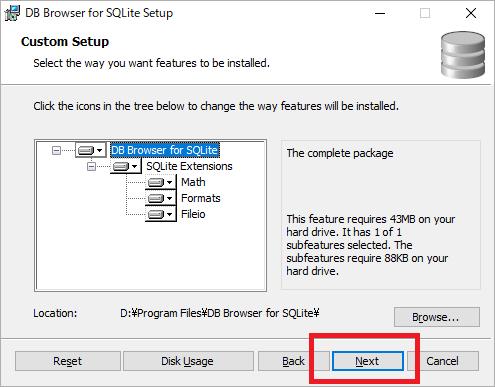Click the installer icon in the title bar
The height and width of the screenshot is (387, 495).
[12, 13]
